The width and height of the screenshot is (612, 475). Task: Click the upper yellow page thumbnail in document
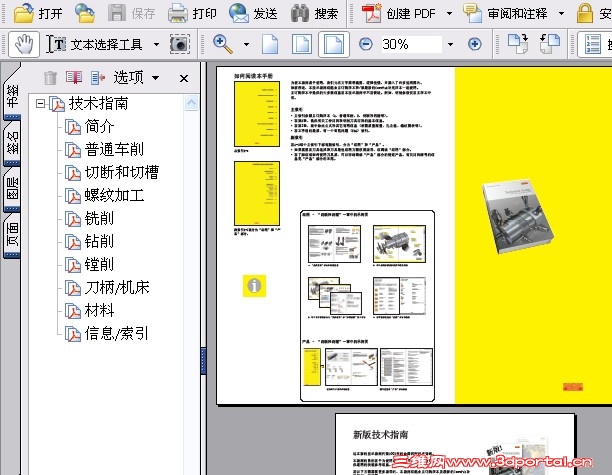coord(257,114)
